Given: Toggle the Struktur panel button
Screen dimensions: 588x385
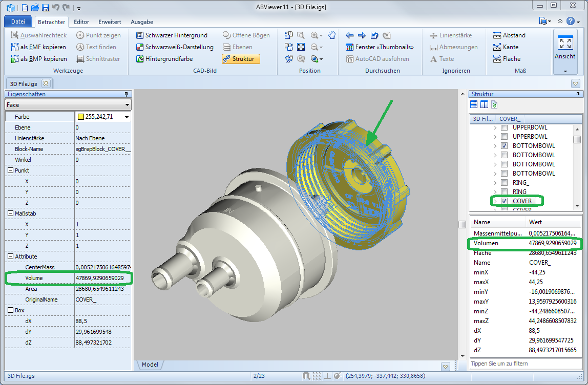Looking at the screenshot, I should (241, 59).
